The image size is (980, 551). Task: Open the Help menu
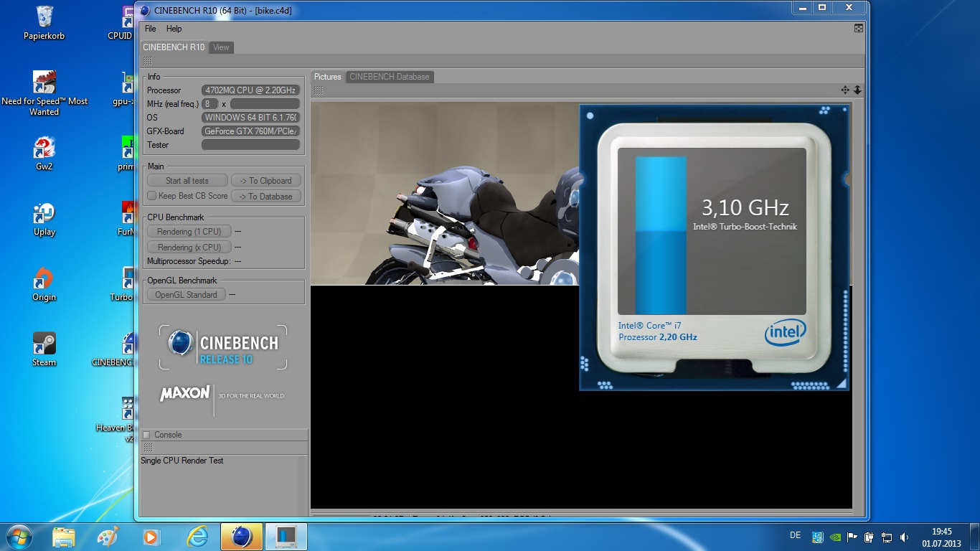[x=174, y=29]
